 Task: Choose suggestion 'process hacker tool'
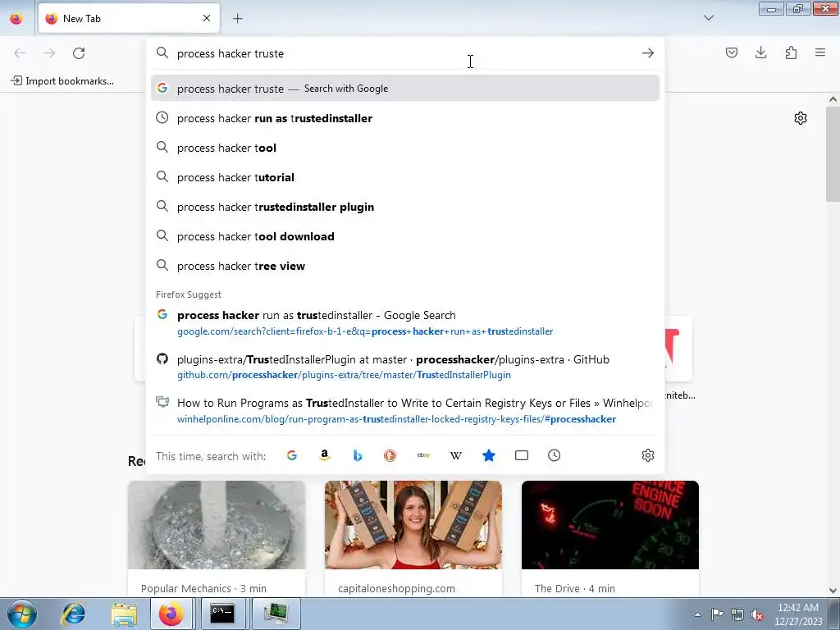(x=405, y=148)
